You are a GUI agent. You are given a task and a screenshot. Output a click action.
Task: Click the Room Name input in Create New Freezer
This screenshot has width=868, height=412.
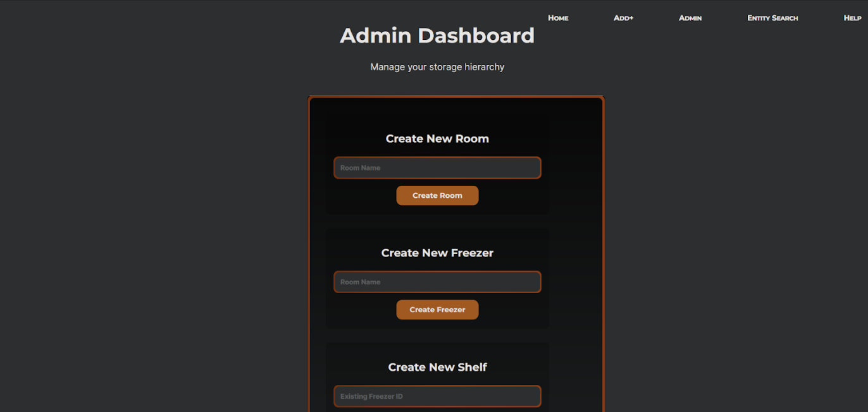437,282
